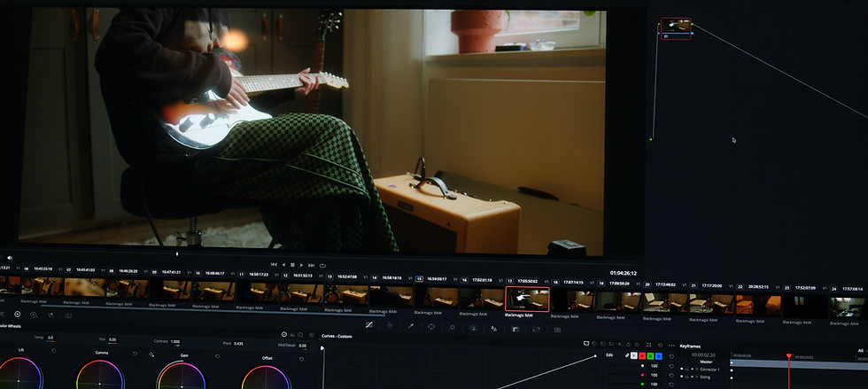Select clip 22 orange thumbnail
This screenshot has width=868, height=389.
pos(758,305)
